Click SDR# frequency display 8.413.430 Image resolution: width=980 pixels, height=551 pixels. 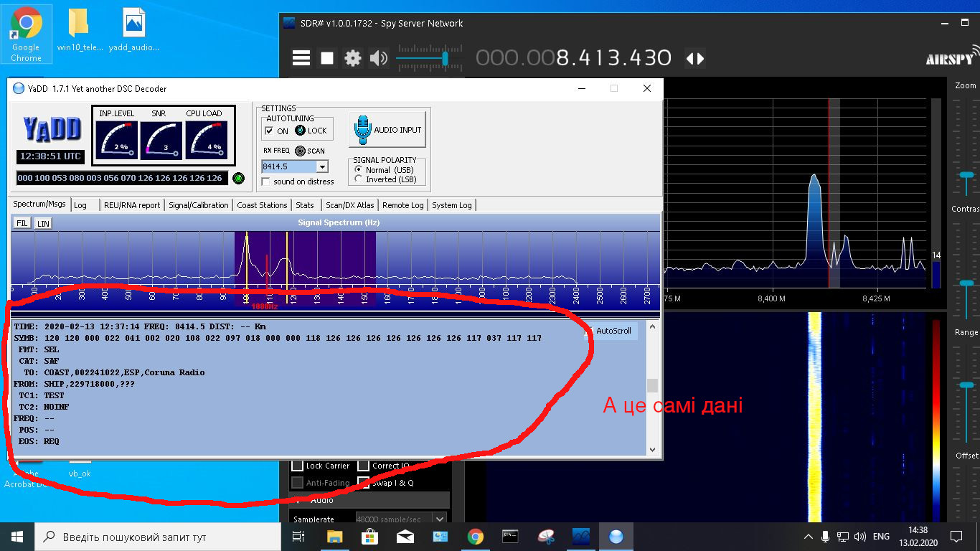click(574, 58)
